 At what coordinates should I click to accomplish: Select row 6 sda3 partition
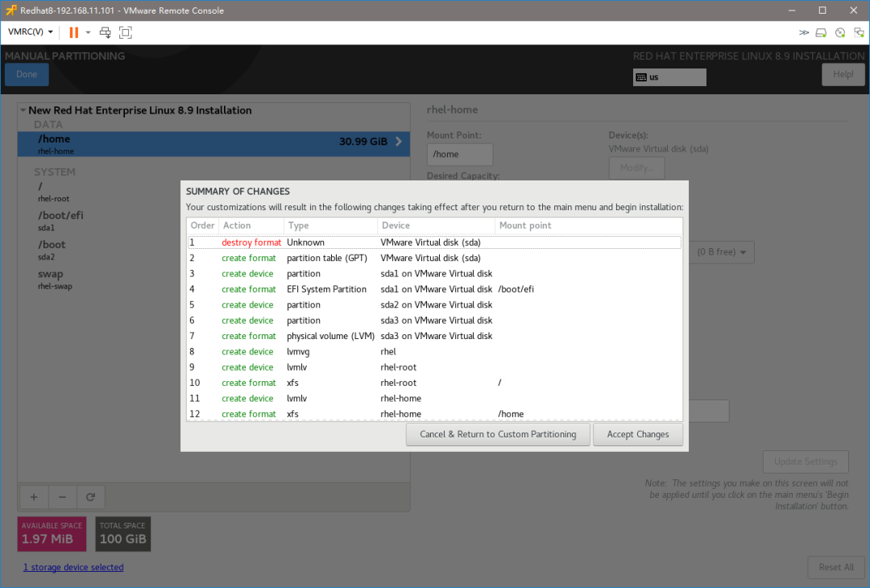coord(434,320)
